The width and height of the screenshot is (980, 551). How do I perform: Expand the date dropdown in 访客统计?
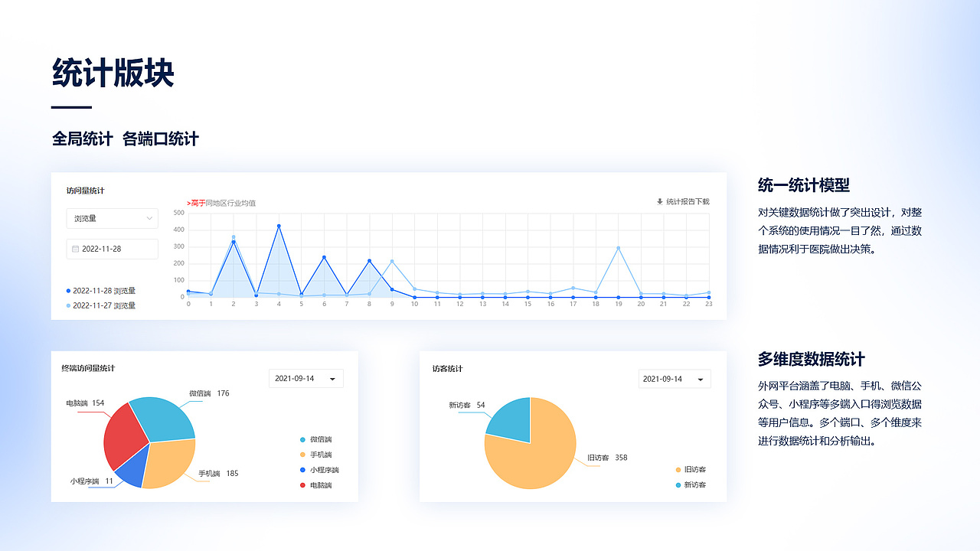(x=675, y=379)
